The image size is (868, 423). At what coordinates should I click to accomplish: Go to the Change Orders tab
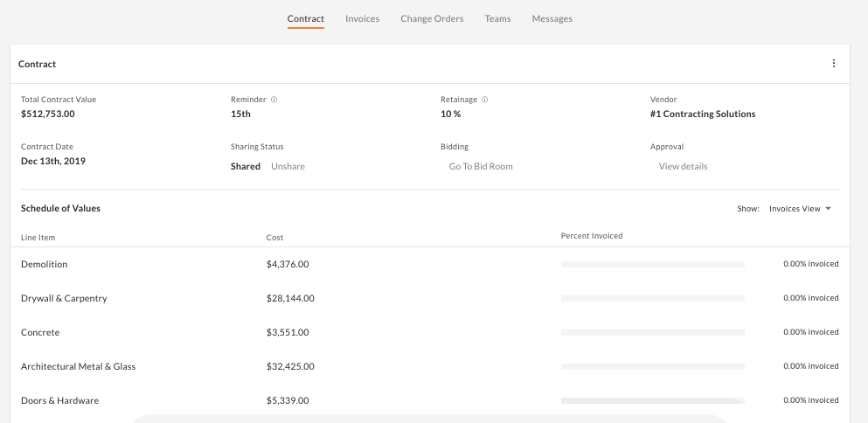pyautogui.click(x=432, y=19)
